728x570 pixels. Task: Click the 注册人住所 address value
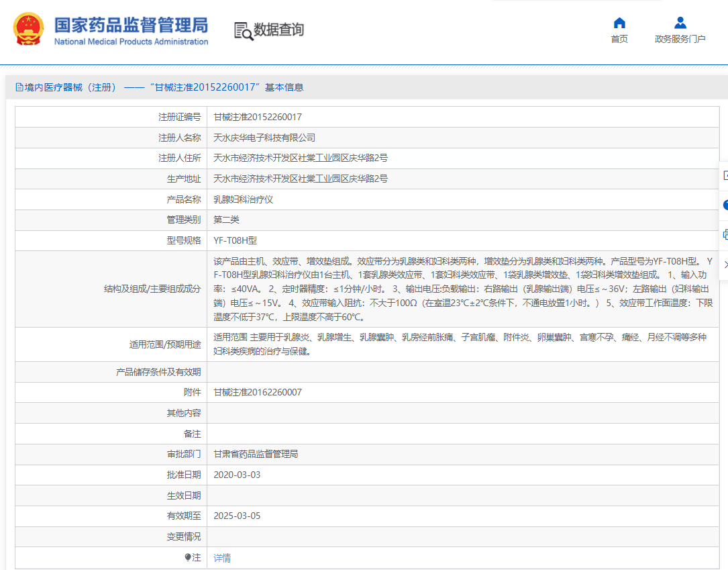coord(301,158)
